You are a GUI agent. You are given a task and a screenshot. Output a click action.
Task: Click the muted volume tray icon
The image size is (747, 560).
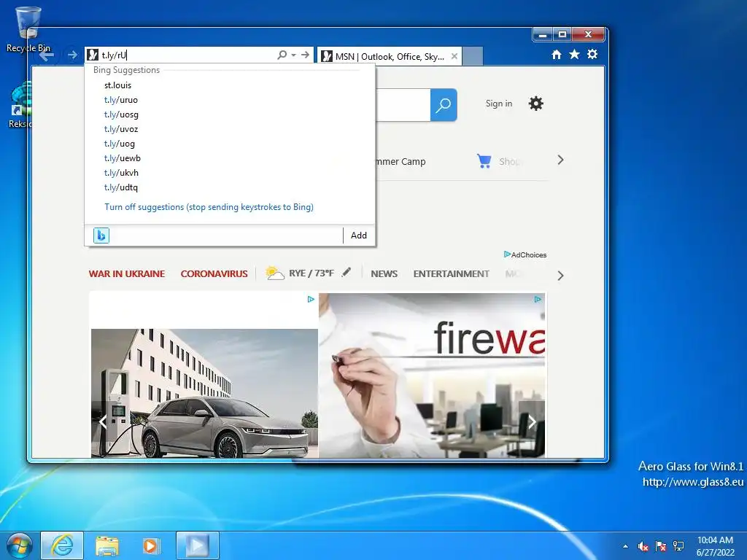click(x=643, y=546)
